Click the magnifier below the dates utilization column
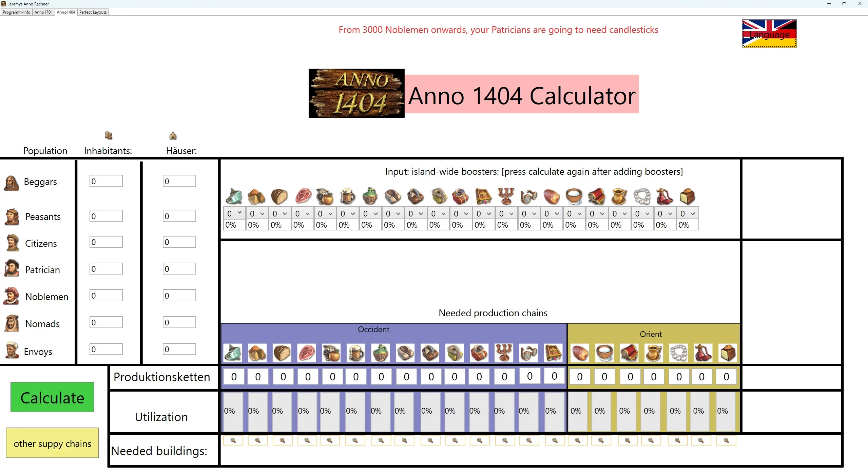Viewport: 868px width, 472px height. (578, 440)
